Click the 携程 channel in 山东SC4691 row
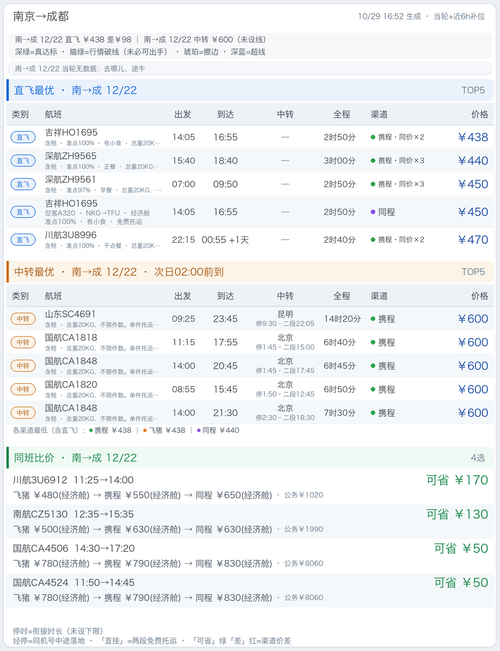The width and height of the screenshot is (500, 651). point(382,319)
